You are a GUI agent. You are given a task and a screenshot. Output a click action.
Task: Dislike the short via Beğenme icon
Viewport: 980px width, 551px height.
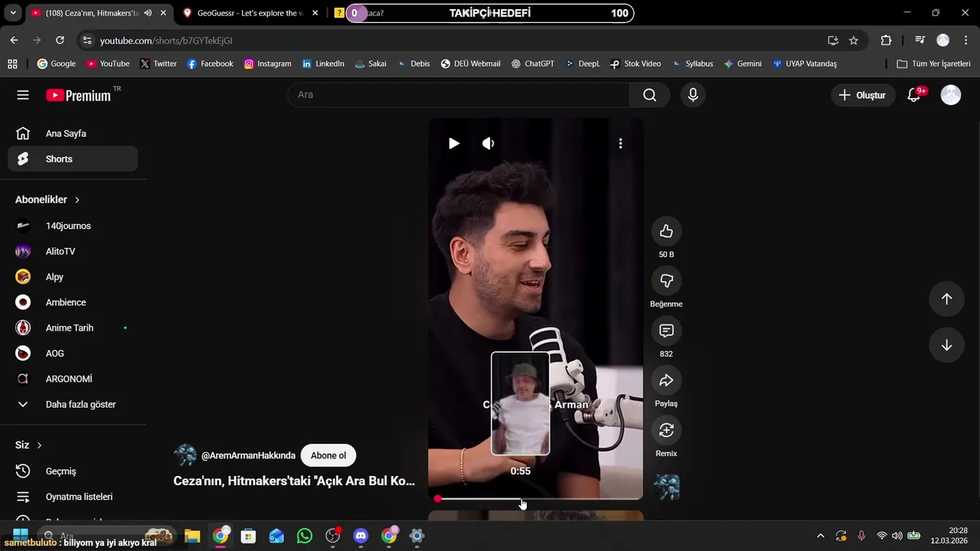(x=666, y=281)
